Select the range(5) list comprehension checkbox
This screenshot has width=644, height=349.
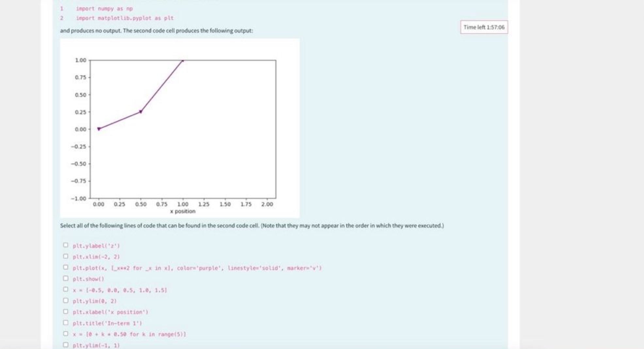point(66,334)
